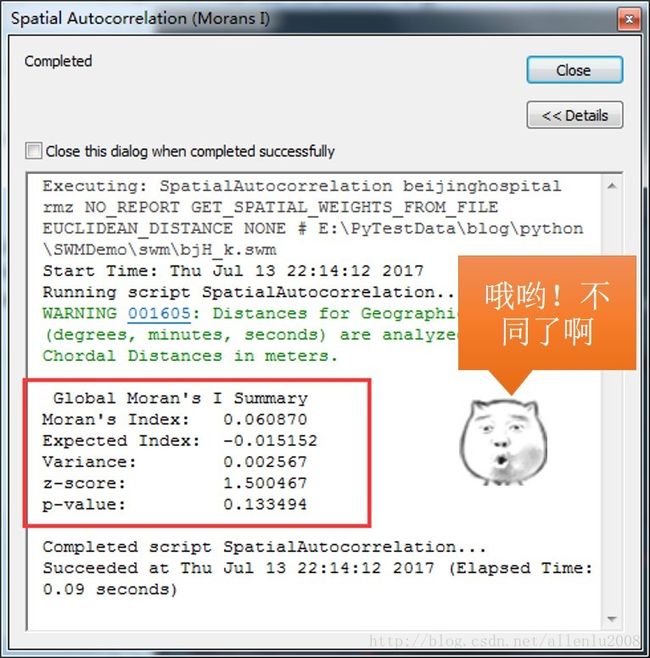
Task: Click the p-value 0.133494 line
Action: click(175, 504)
